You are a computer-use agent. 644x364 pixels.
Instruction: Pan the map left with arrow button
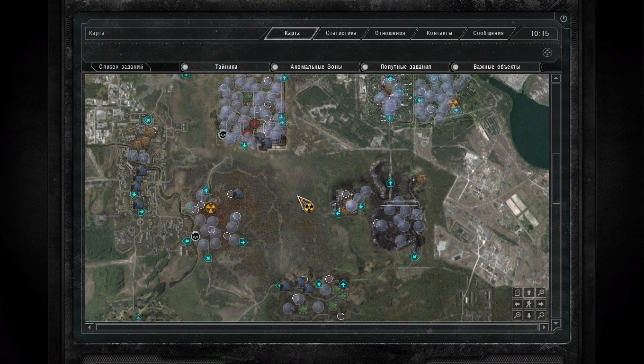517,304
